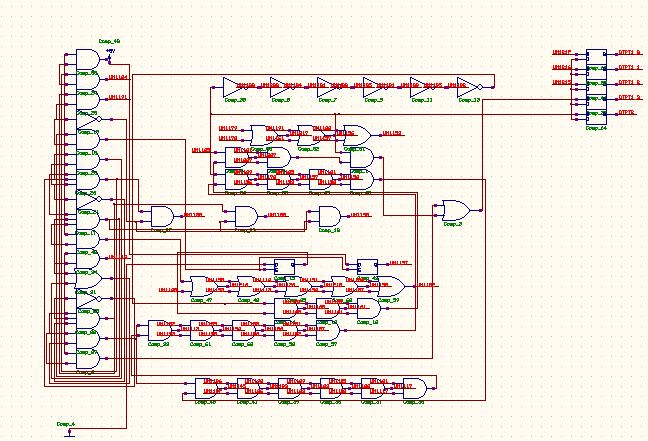The image size is (648, 441).
Task: Select last AND gate in bottom gate row
Action: pos(415,389)
